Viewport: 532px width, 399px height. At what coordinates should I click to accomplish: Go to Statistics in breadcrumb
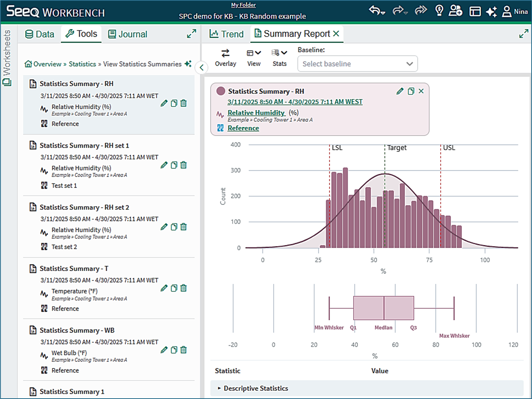82,64
